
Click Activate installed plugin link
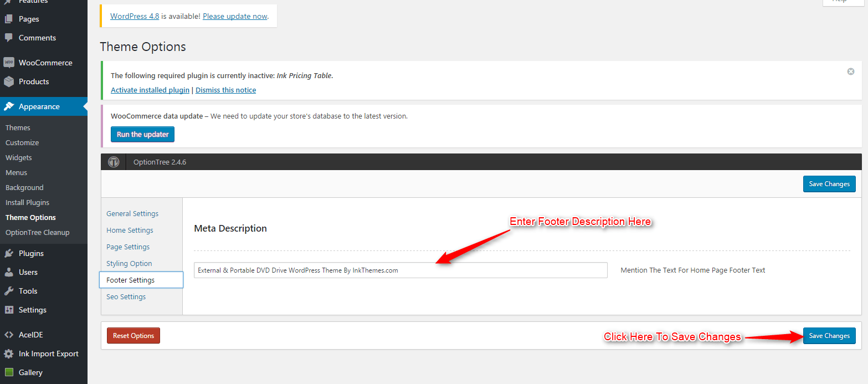point(150,90)
